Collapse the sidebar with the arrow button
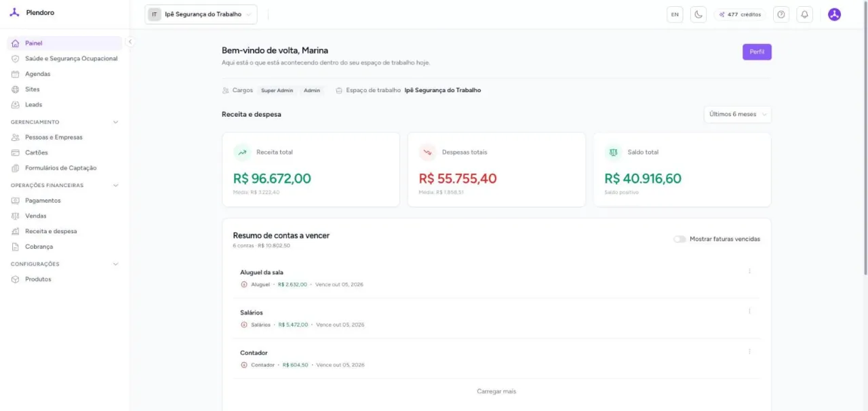 130,42
